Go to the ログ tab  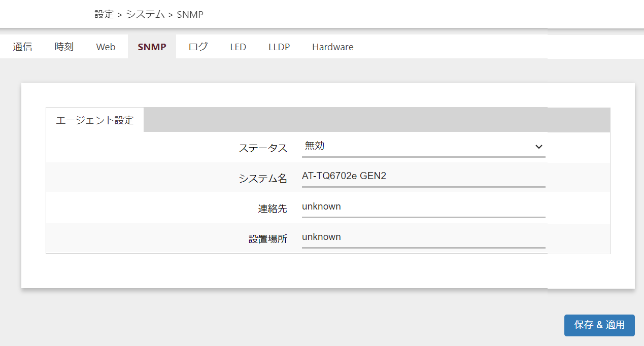coord(198,47)
